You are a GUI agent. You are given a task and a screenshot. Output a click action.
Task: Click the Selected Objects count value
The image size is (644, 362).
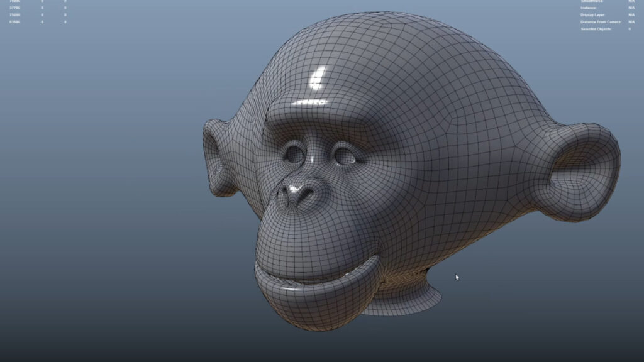point(630,29)
